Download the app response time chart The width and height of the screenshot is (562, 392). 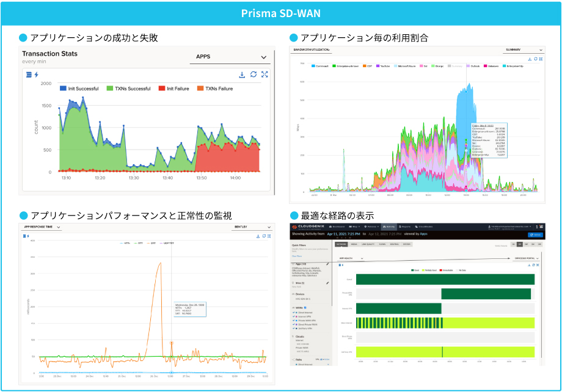(258, 236)
